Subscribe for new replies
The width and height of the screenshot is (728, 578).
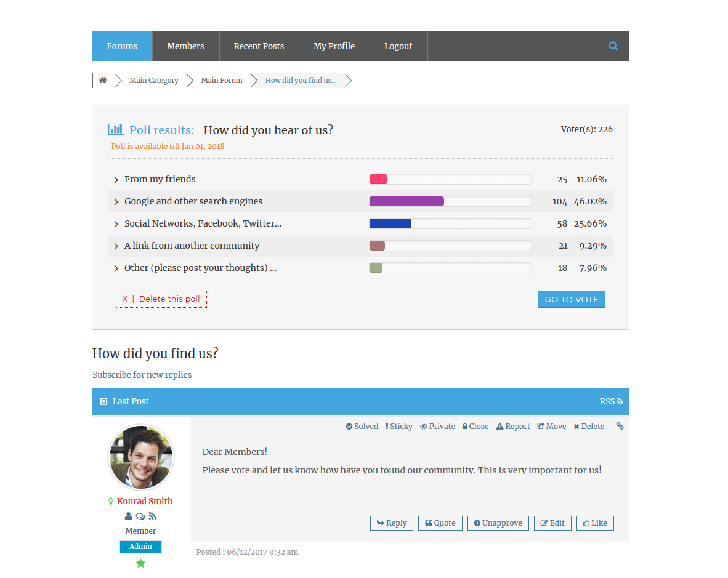(x=142, y=374)
